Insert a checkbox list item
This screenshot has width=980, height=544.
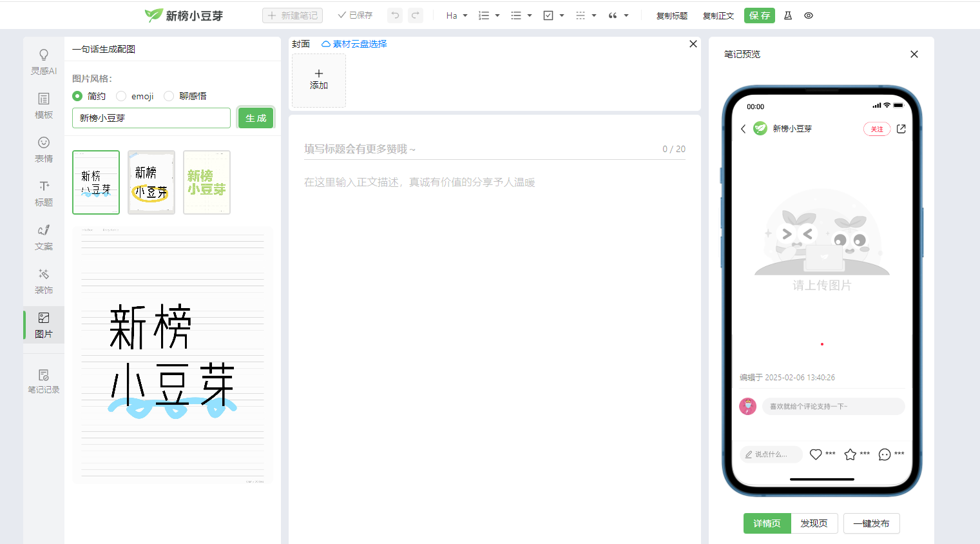548,15
